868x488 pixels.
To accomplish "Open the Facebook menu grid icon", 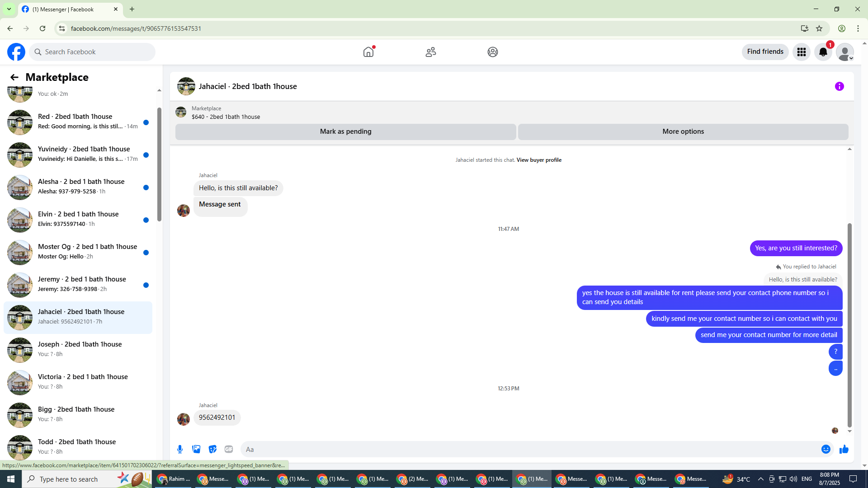I will pos(802,52).
